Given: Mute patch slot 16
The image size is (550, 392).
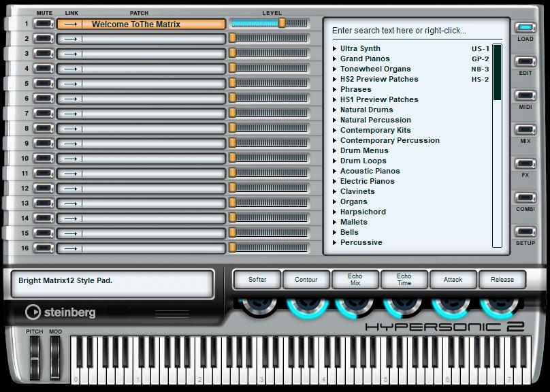Looking at the screenshot, I should coord(44,248).
